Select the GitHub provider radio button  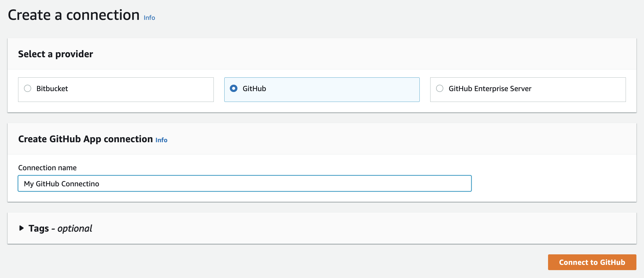point(234,88)
